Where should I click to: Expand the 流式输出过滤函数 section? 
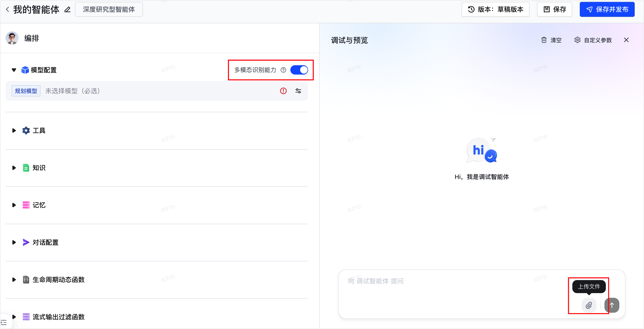pos(14,317)
